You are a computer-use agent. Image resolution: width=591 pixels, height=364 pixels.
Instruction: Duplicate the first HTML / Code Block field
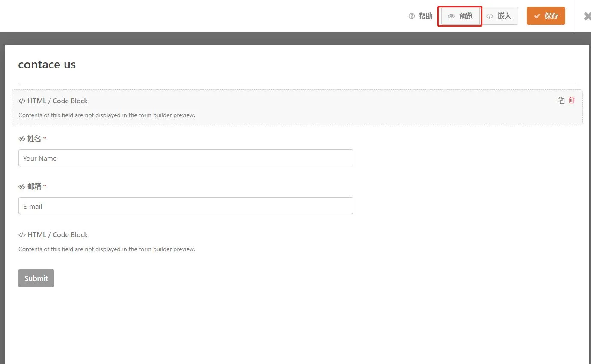pos(561,100)
